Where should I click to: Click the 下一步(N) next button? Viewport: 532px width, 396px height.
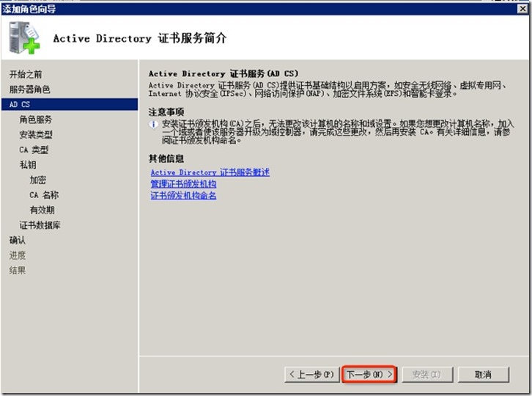(x=369, y=374)
